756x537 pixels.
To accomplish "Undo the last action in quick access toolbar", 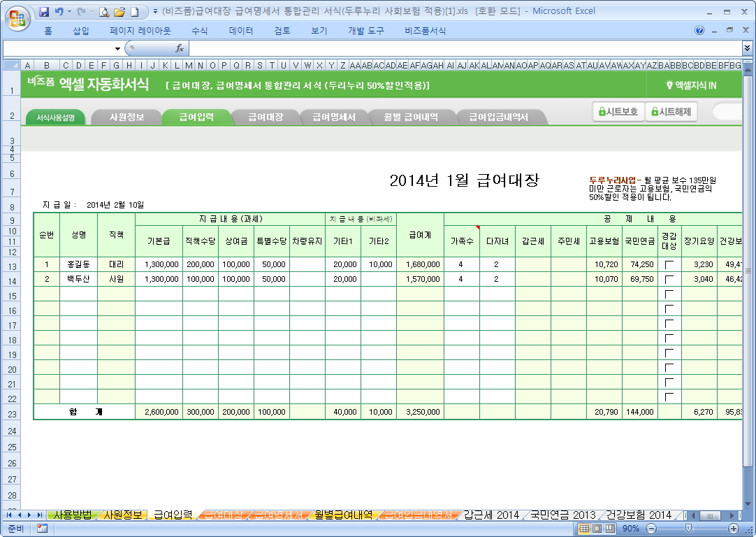I will pyautogui.click(x=59, y=12).
